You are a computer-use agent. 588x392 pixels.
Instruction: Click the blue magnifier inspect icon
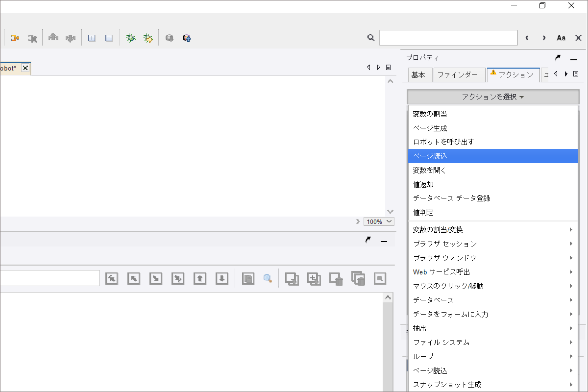pyautogui.click(x=268, y=278)
